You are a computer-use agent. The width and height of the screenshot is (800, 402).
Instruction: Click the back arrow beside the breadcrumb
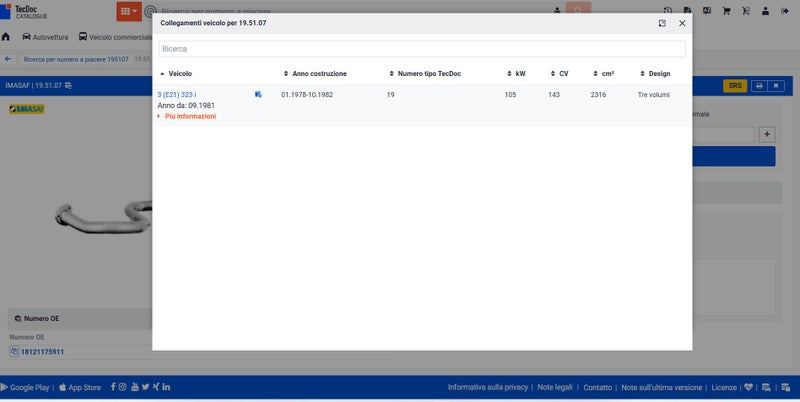tap(8, 59)
